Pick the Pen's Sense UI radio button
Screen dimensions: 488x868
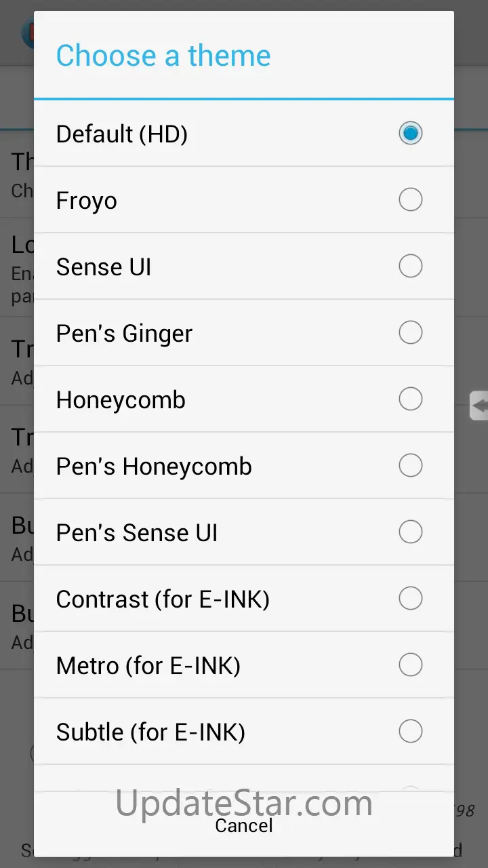pyautogui.click(x=410, y=532)
